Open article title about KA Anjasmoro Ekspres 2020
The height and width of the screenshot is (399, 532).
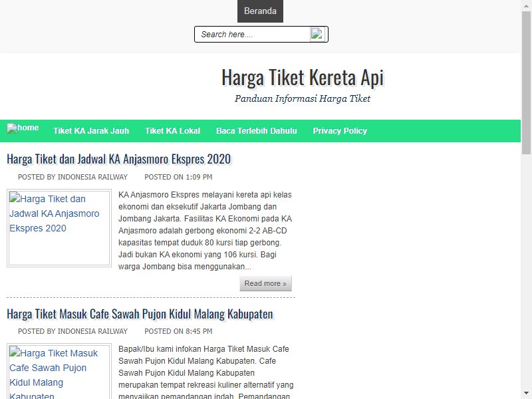tap(119, 159)
